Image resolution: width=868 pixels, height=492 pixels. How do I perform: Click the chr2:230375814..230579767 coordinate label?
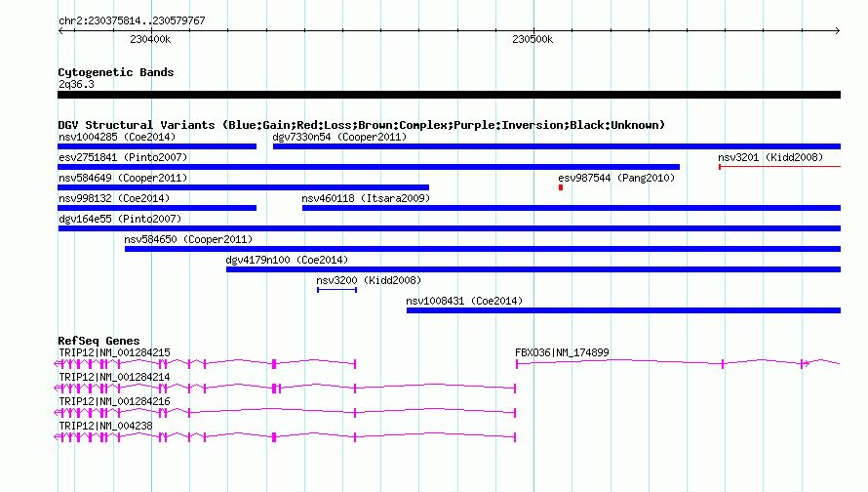tap(132, 20)
